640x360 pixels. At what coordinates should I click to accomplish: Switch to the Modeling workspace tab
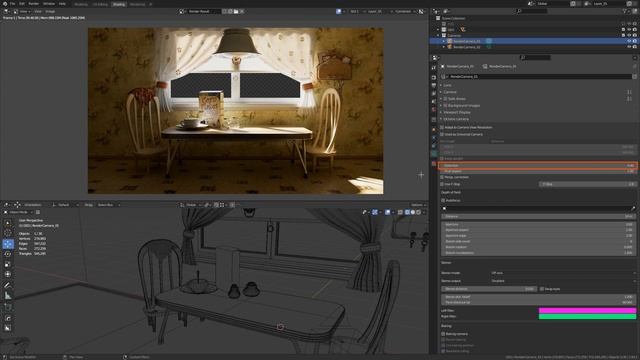click(81, 4)
